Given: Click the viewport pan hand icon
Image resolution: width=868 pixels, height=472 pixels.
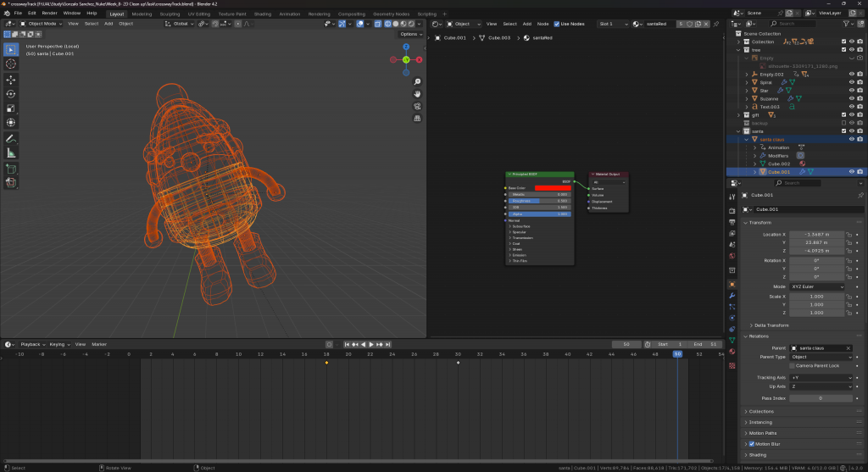Looking at the screenshot, I should click(x=417, y=94).
